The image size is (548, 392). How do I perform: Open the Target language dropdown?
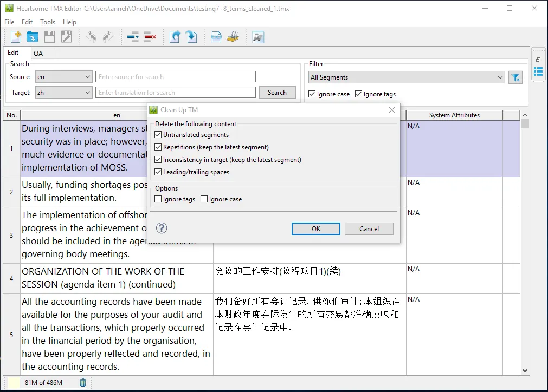click(x=86, y=92)
